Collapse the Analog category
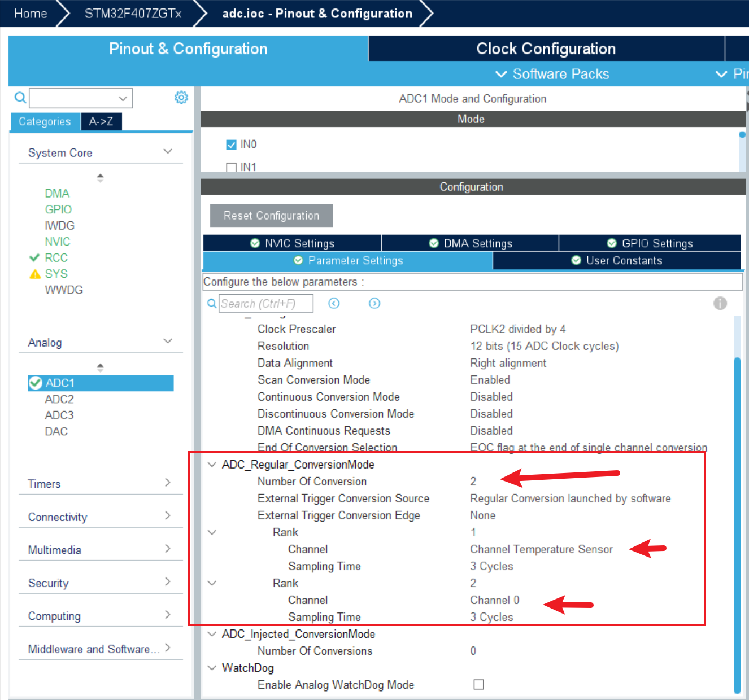749x700 pixels. [168, 341]
